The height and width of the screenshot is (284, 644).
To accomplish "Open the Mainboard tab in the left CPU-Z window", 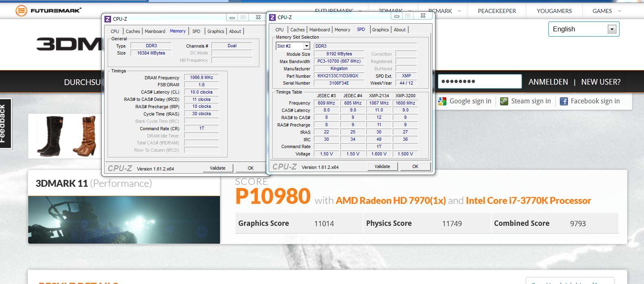I will pos(155,31).
